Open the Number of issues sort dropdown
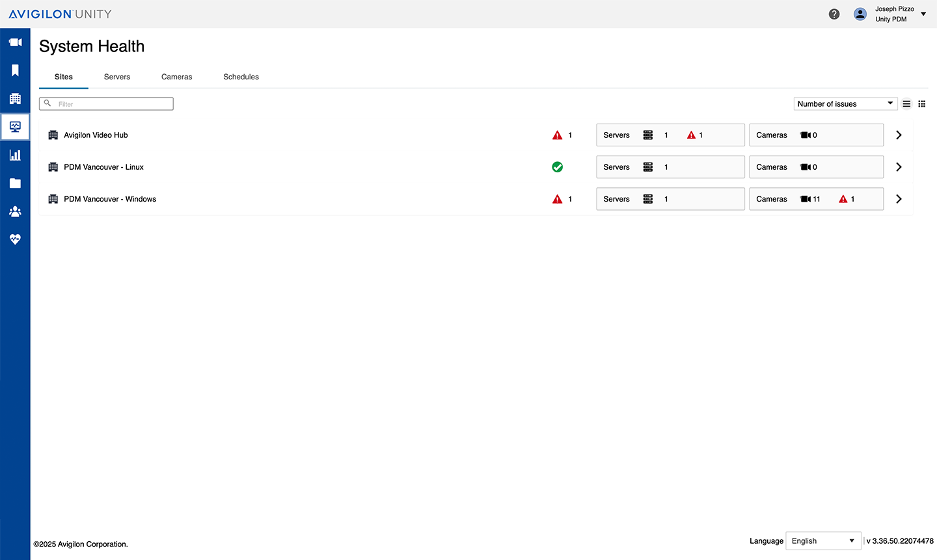This screenshot has height=560, width=937. click(845, 104)
